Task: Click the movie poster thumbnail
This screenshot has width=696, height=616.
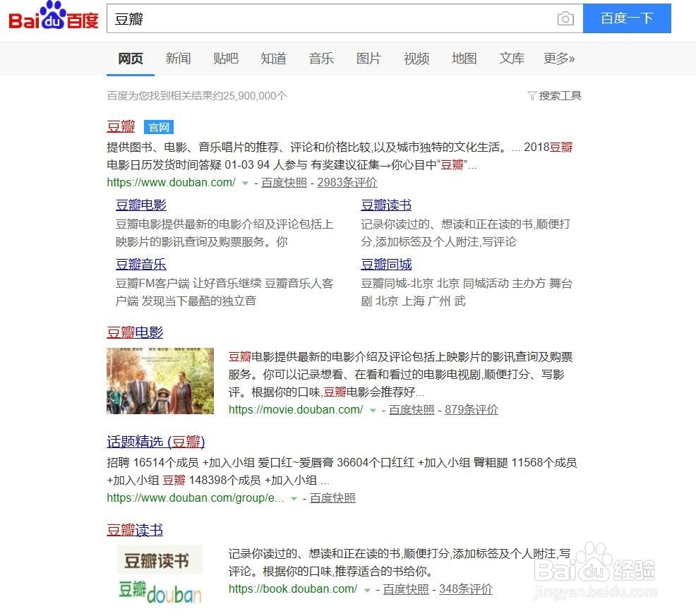Action: [x=160, y=381]
